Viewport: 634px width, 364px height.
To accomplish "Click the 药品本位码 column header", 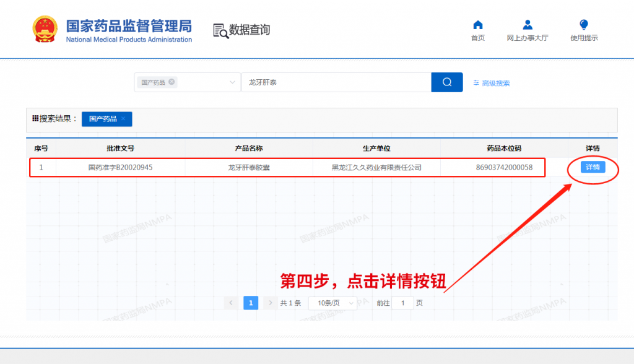I will pyautogui.click(x=504, y=149).
